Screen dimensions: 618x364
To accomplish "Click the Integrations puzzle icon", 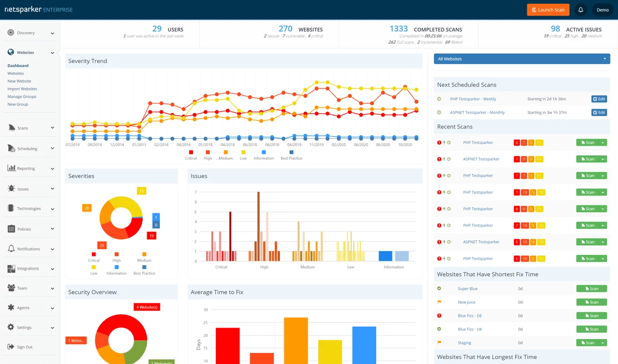I will pyautogui.click(x=11, y=268).
